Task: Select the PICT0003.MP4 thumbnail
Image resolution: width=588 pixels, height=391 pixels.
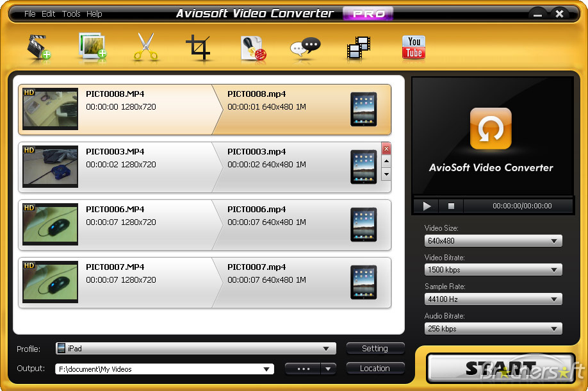Action: [x=50, y=167]
